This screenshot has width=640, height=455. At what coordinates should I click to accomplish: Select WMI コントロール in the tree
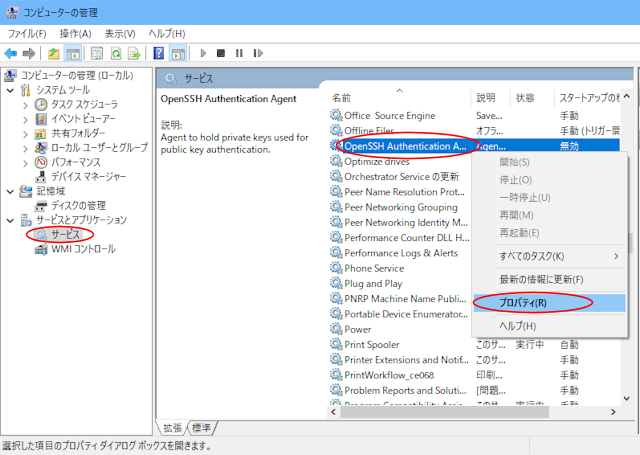tap(83, 249)
